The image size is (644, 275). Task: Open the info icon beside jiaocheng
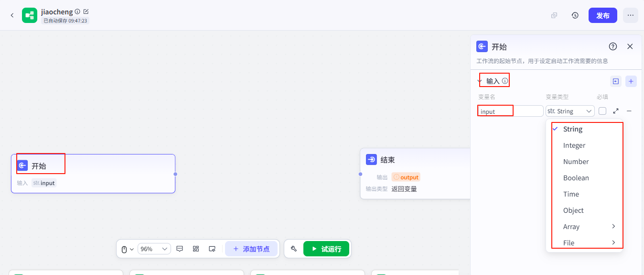pos(77,11)
